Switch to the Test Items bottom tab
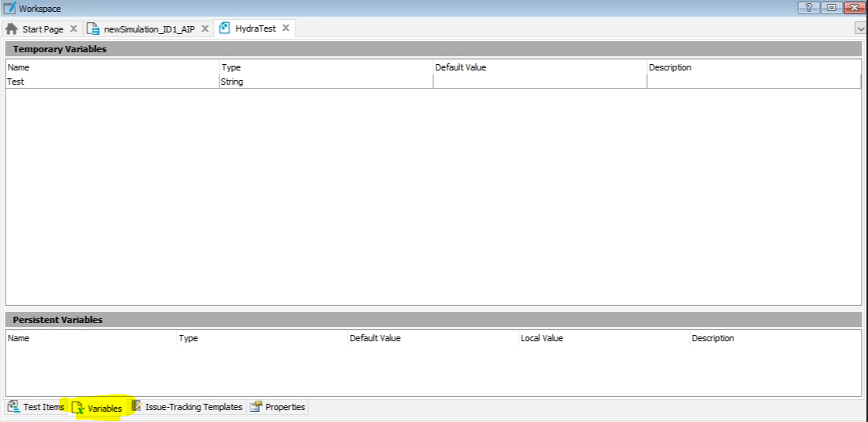The width and height of the screenshot is (868, 422). 36,407
